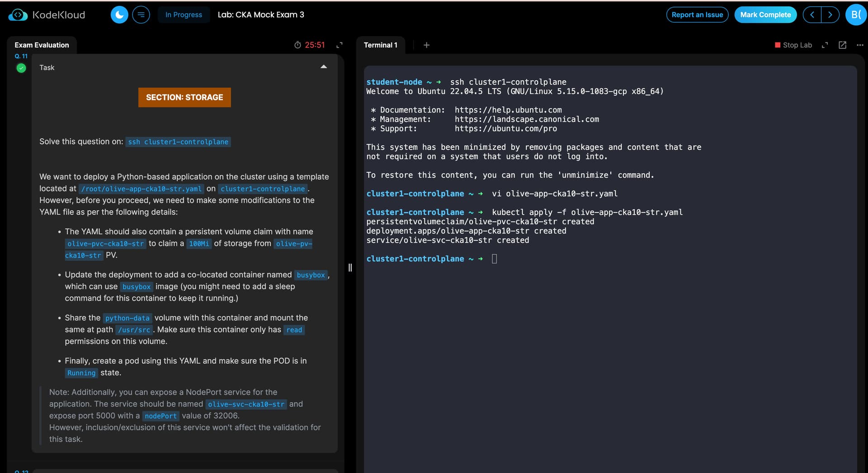Viewport: 868px width, 473px height.
Task: Expand the exam evaluation panel fullscreen
Action: pyautogui.click(x=340, y=45)
